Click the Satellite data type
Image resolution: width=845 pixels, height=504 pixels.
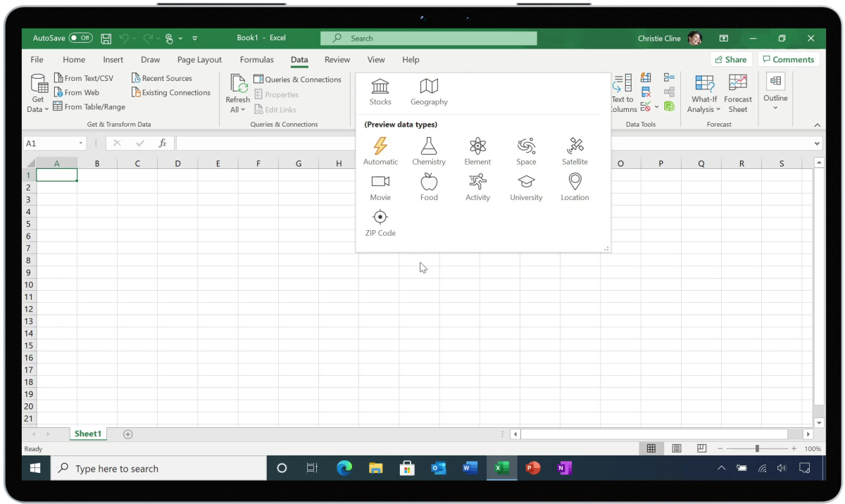point(575,151)
